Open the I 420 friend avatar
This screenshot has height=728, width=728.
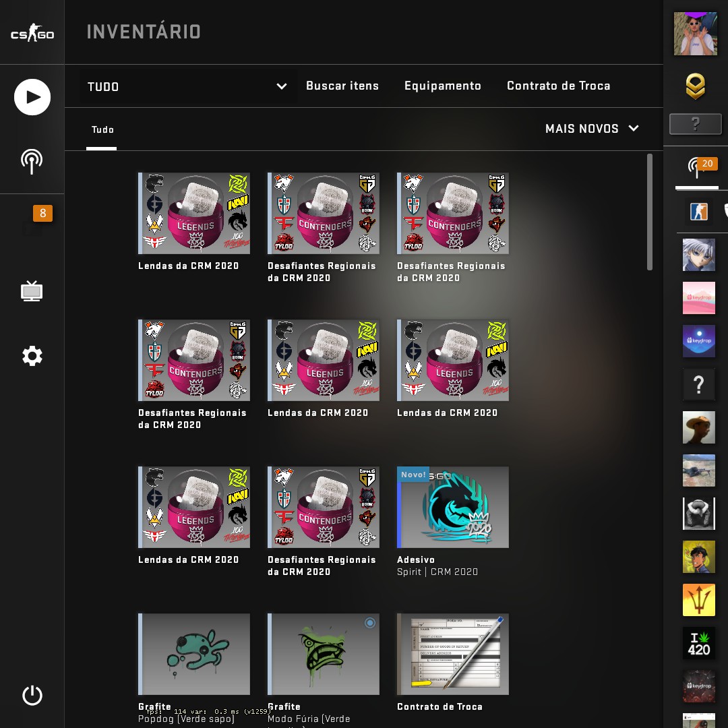(699, 643)
